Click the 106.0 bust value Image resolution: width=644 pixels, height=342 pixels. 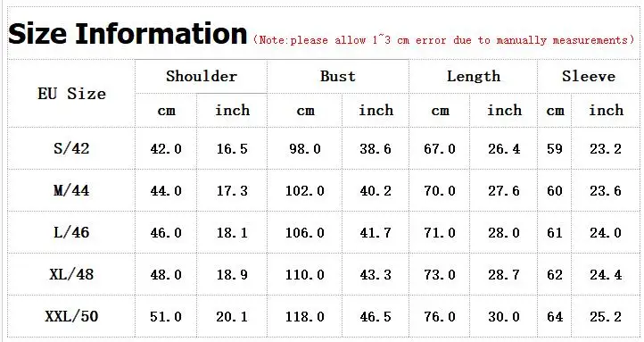click(x=305, y=232)
